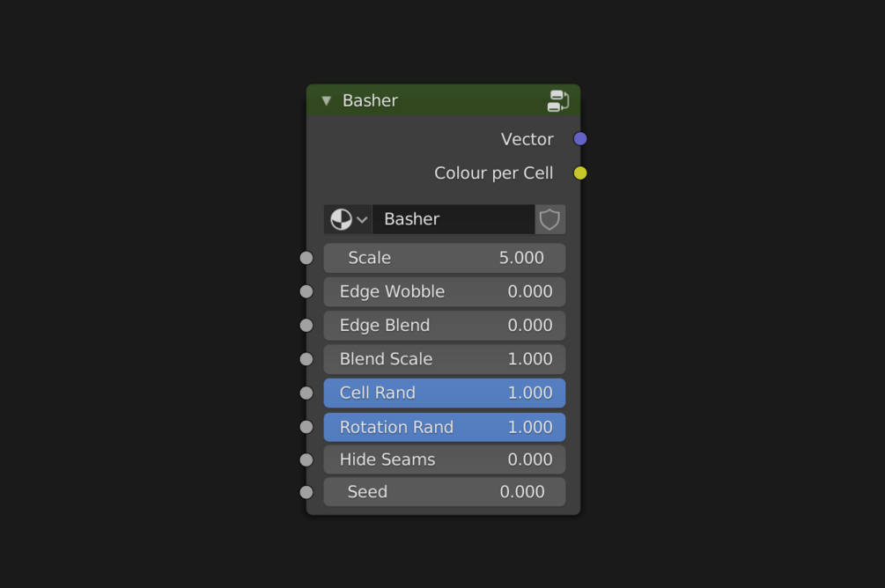Click the Rotation Rand input socket
The width and height of the screenshot is (885, 588).
point(306,427)
